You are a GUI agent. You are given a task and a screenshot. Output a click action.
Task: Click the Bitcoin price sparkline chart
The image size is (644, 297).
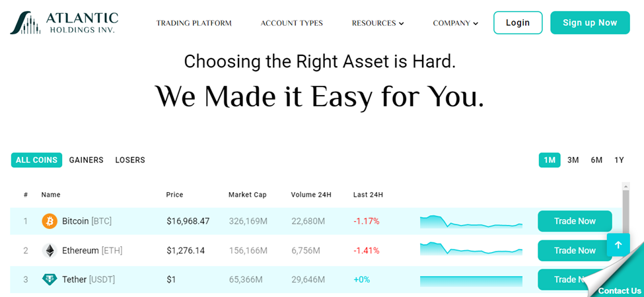[471, 222]
